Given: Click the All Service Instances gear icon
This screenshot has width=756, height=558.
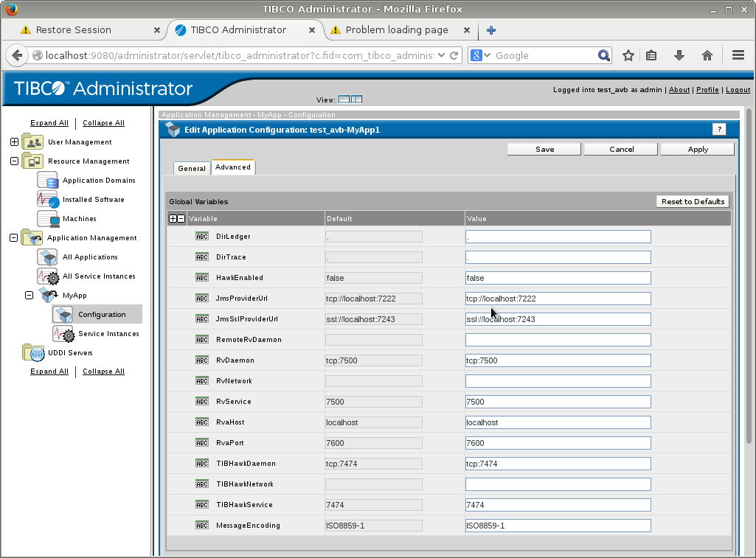Looking at the screenshot, I should pyautogui.click(x=47, y=276).
